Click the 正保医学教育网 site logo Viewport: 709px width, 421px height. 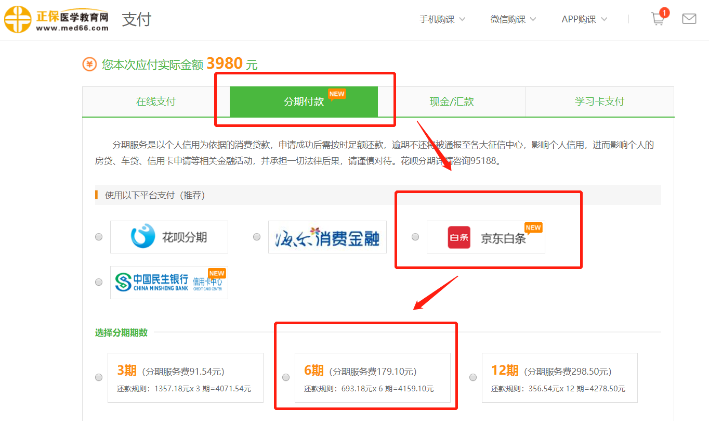pyautogui.click(x=55, y=19)
